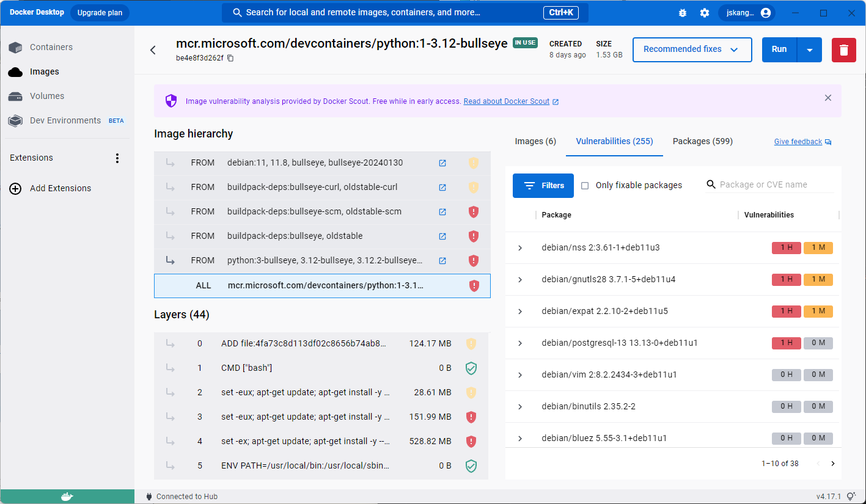
Task: Dismiss the Docker Scout banner
Action: coord(828,98)
